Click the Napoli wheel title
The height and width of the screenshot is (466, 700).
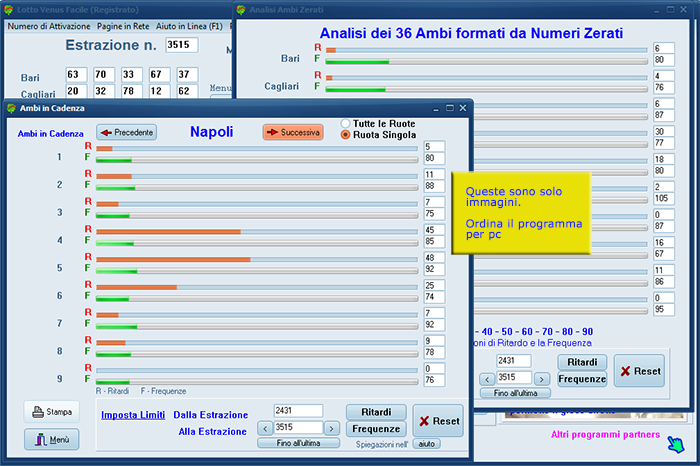(212, 132)
